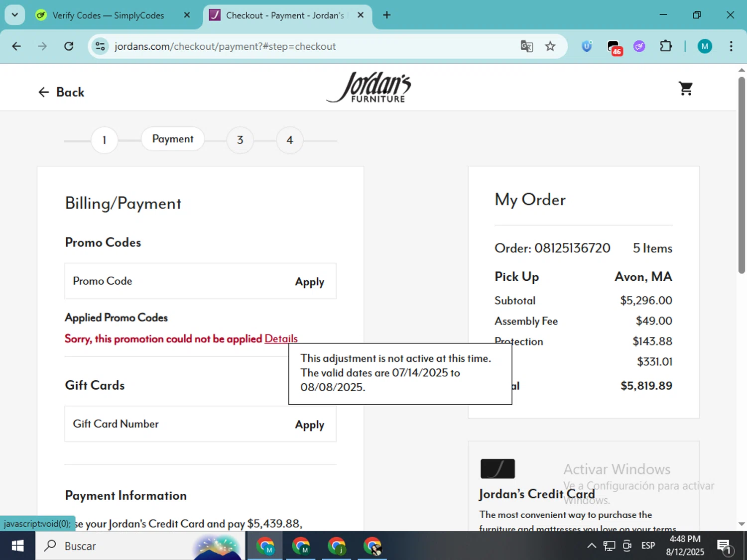Click the Payment Information heading
Image resolution: width=747 pixels, height=560 pixels.
click(x=126, y=496)
